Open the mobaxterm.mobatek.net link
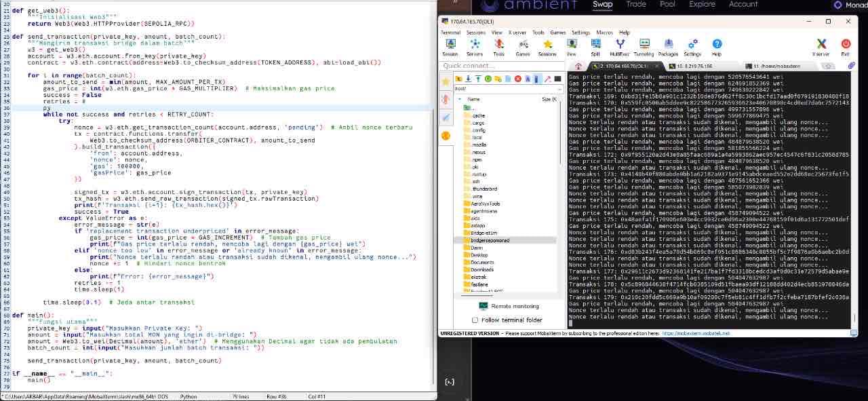The width and height of the screenshot is (868, 401). pos(696,334)
